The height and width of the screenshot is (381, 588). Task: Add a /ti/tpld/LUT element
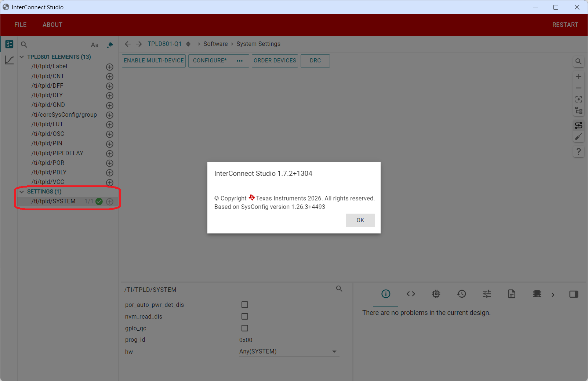(x=109, y=125)
